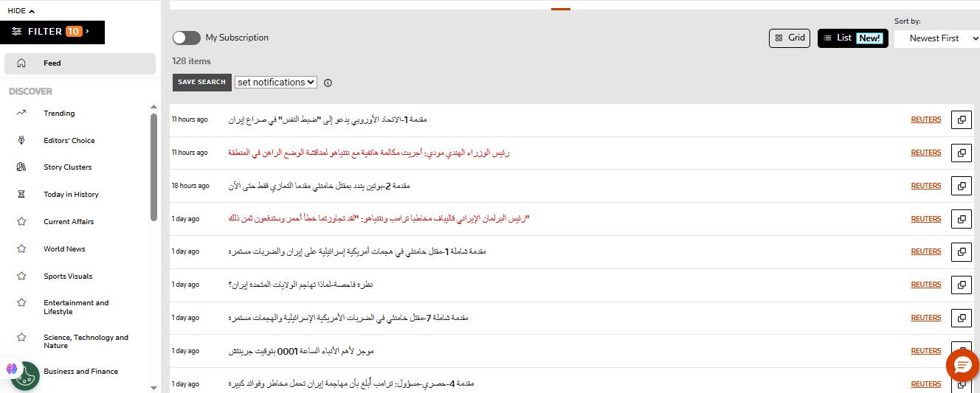Image resolution: width=980 pixels, height=393 pixels.
Task: Click REUTERS link on مقدمة شاملة 1 row
Action: [x=926, y=251]
